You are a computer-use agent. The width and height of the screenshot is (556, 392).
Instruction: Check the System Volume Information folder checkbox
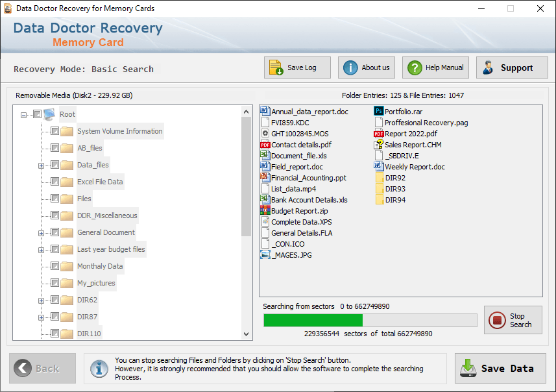54,131
